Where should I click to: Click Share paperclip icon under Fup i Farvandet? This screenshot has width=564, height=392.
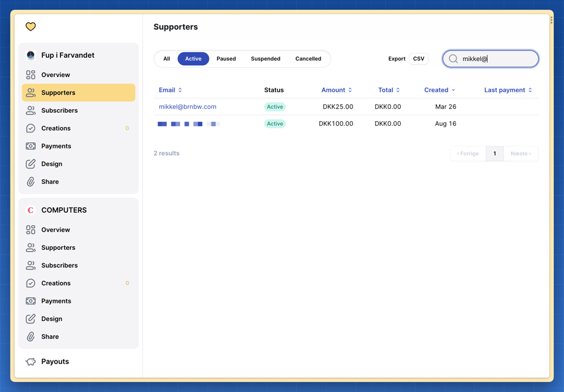tap(31, 182)
